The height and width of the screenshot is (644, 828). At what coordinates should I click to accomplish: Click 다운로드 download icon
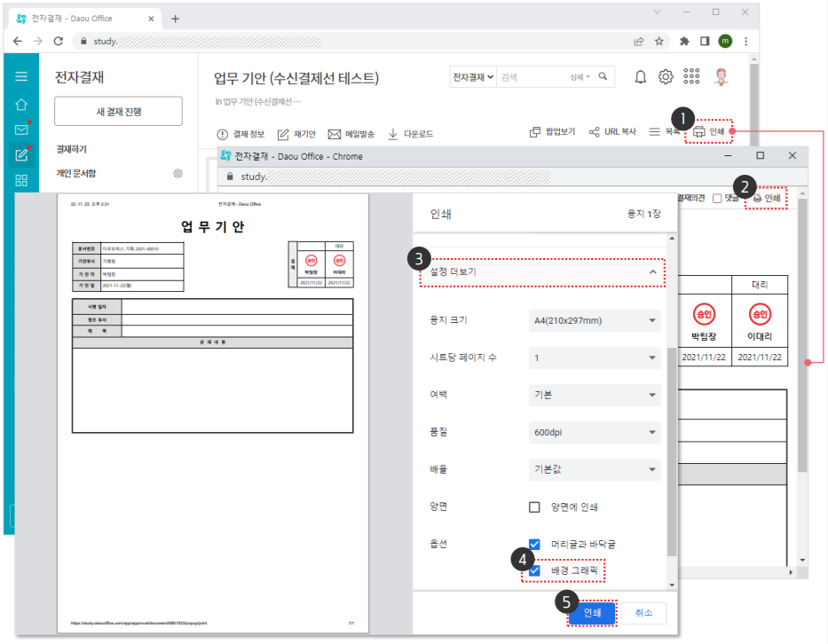click(393, 134)
